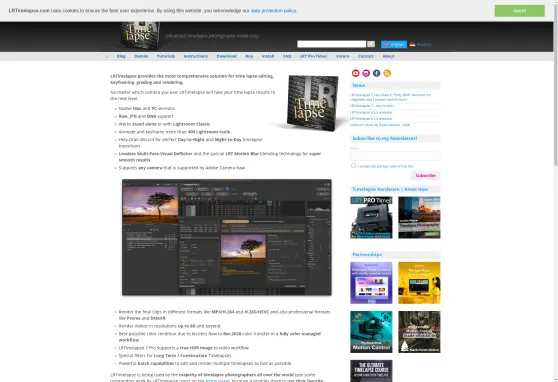Accept the privacy rules checkbox
This screenshot has height=382, width=558.
pos(353,166)
